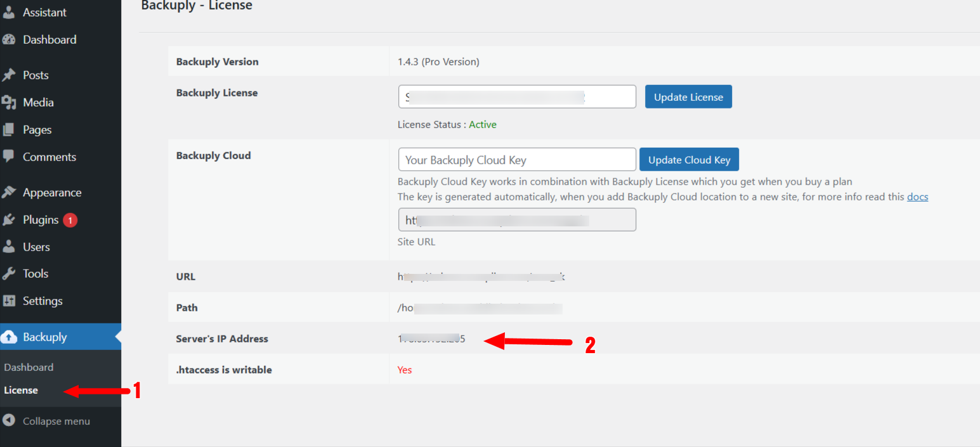Select the License submenu item
This screenshot has height=447, width=980.
(21, 390)
